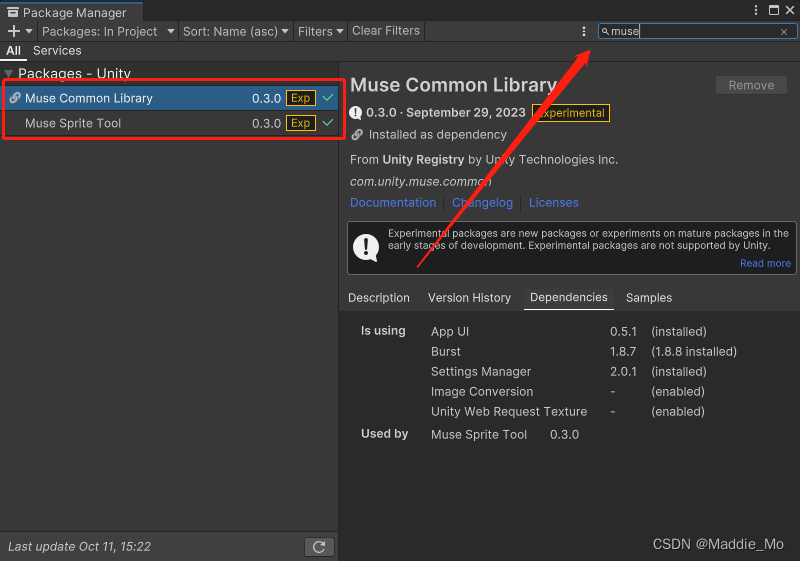Click Exp tag on Muse Sprite Tool row
Image resolution: width=800 pixels, height=561 pixels.
[x=301, y=123]
